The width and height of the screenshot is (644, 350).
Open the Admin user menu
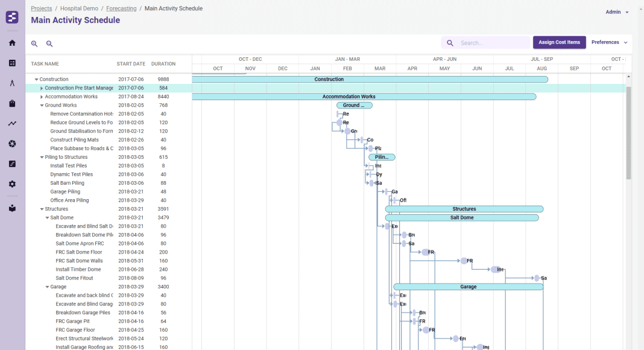click(x=617, y=12)
